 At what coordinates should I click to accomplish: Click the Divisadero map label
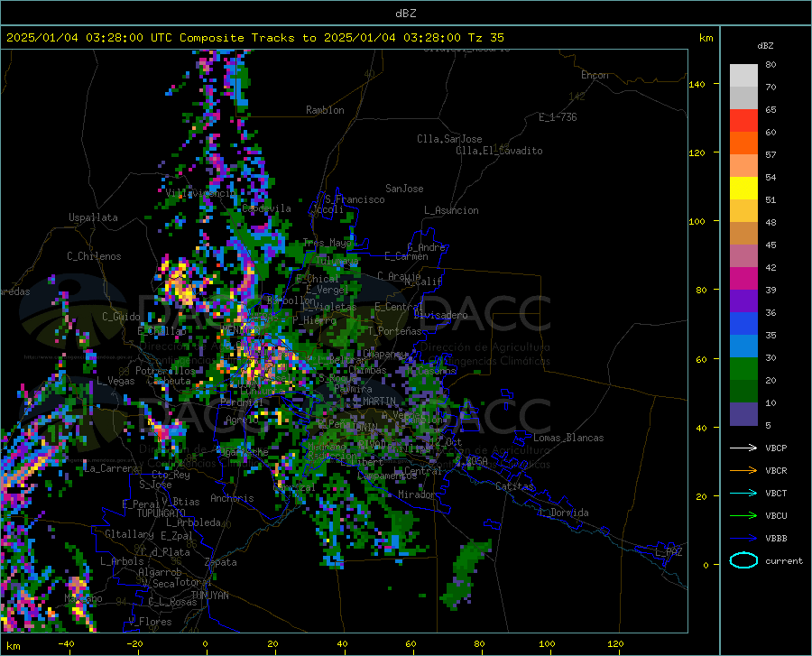coord(440,315)
